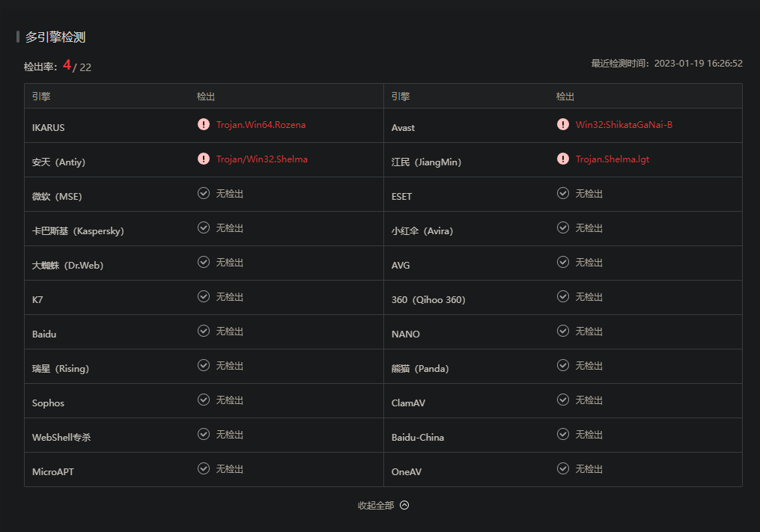
Task: Click the left 引擎 column header
Action: [x=41, y=97]
